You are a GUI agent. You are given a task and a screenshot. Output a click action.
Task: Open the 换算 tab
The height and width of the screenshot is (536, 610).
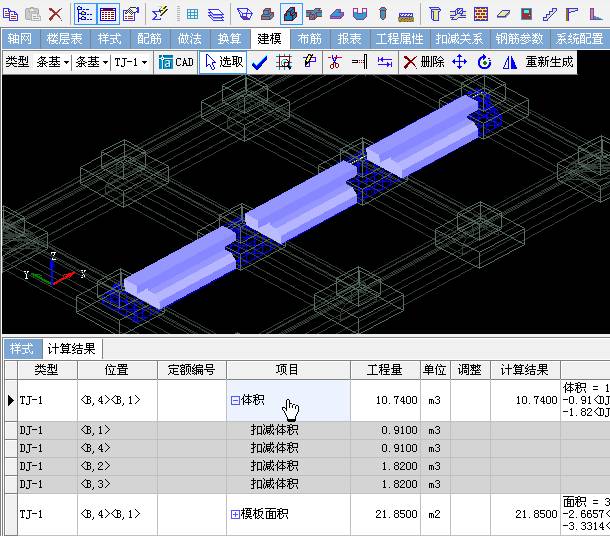pos(230,39)
